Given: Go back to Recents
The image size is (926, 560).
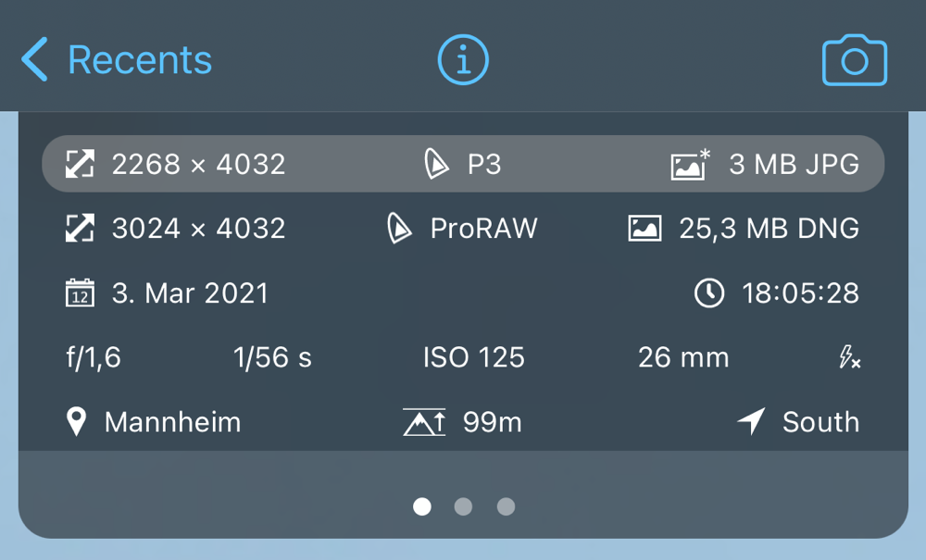Looking at the screenshot, I should [x=115, y=58].
